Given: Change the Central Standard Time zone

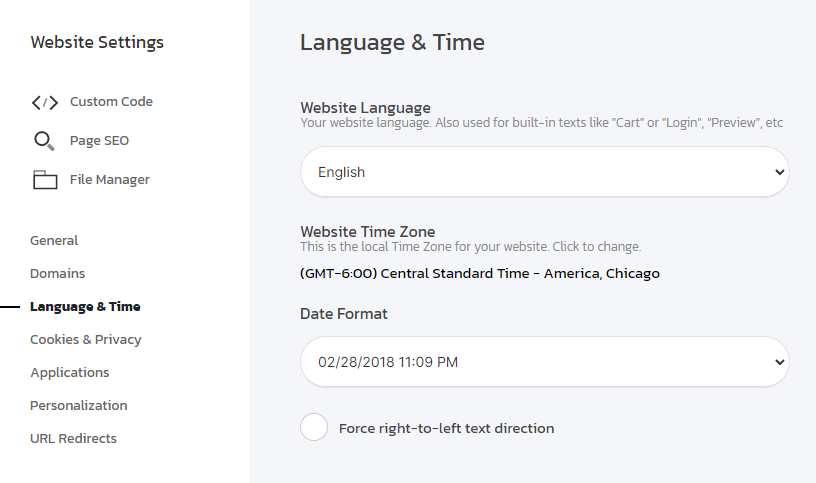Looking at the screenshot, I should [480, 273].
